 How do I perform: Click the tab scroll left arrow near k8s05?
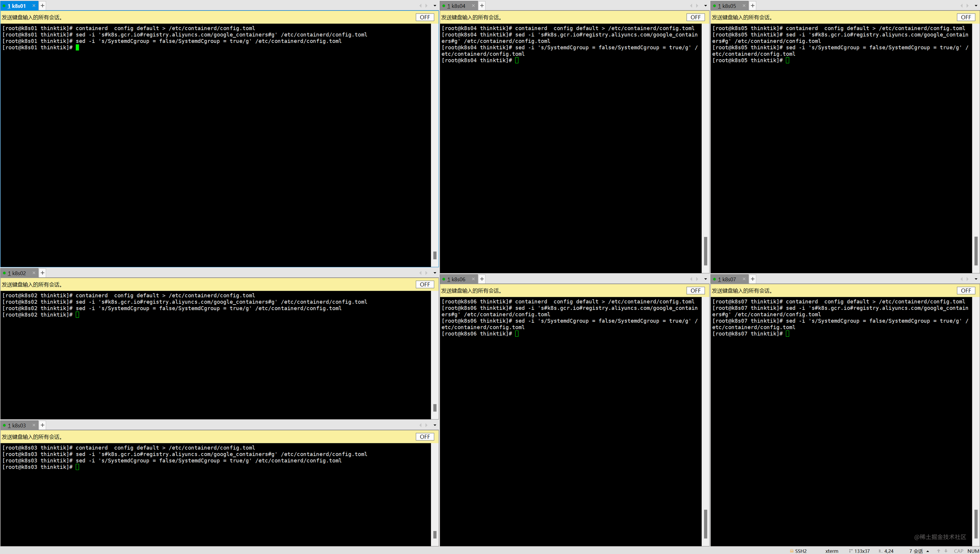(962, 6)
